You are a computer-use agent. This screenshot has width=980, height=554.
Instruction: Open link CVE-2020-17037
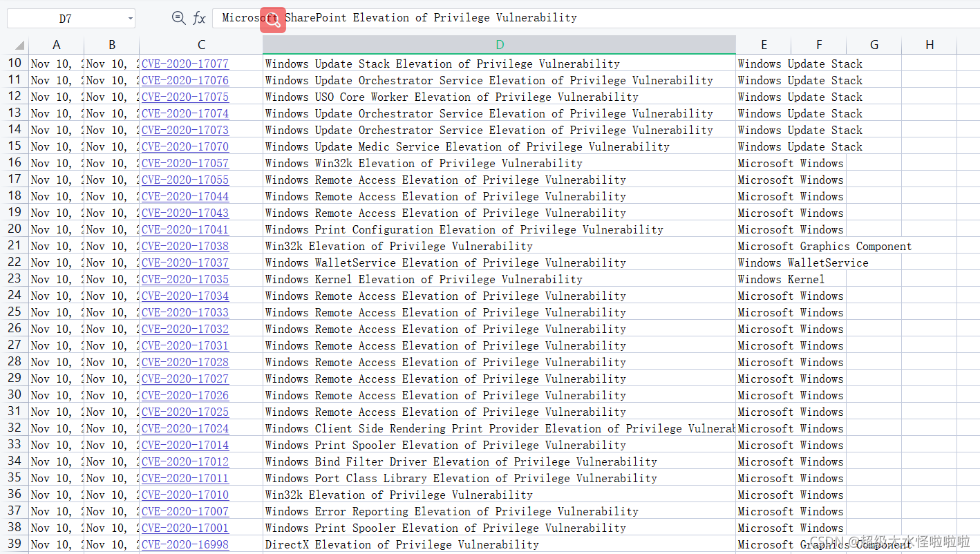pyautogui.click(x=185, y=262)
